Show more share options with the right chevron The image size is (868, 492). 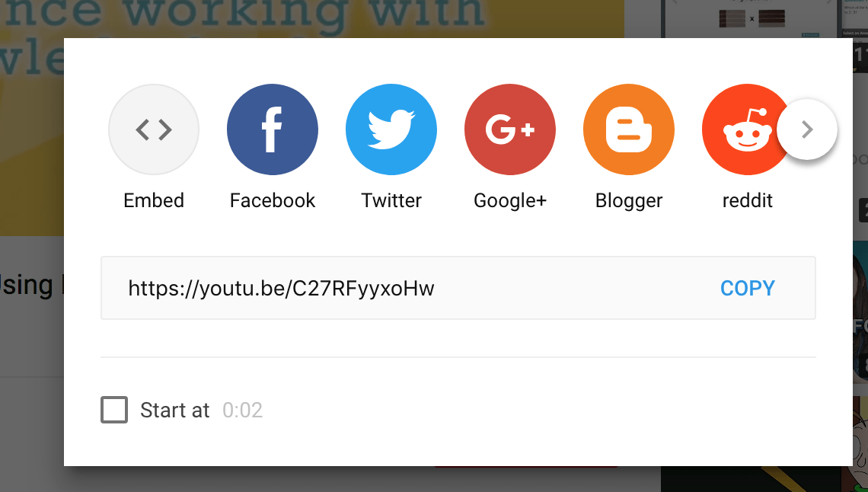pos(807,129)
